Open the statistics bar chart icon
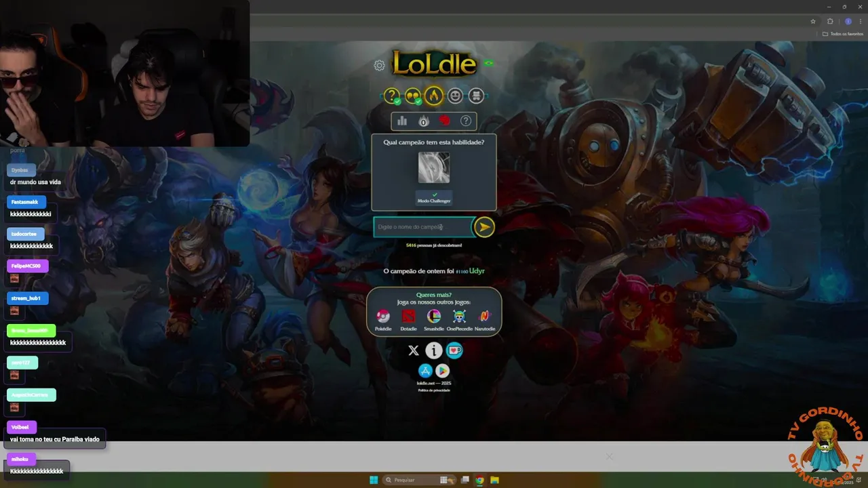 point(402,121)
